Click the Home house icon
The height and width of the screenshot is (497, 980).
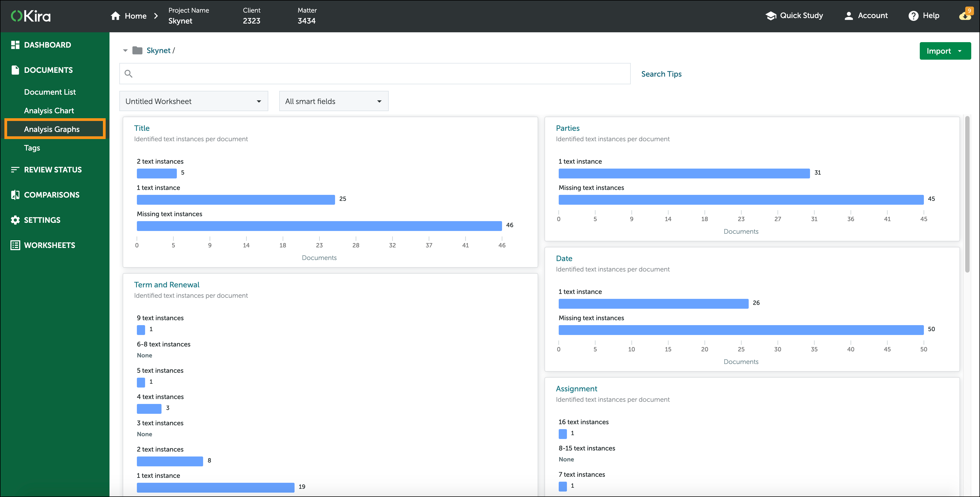[x=115, y=16]
